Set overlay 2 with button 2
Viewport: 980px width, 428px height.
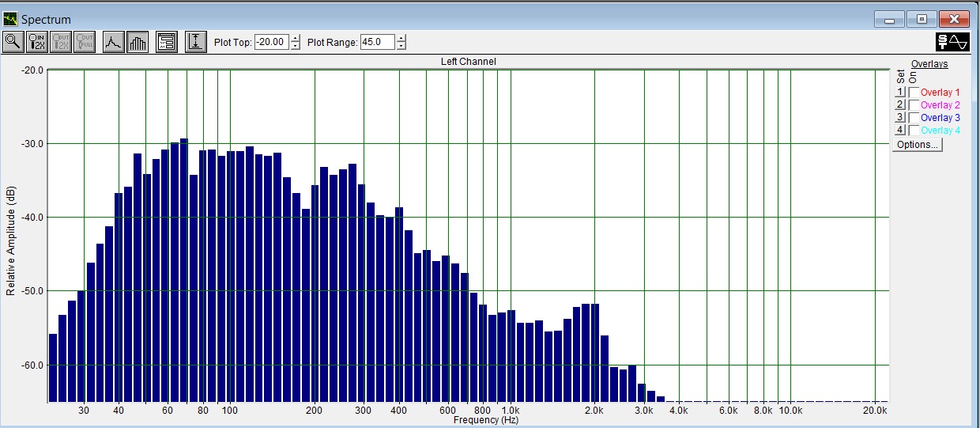click(x=899, y=105)
